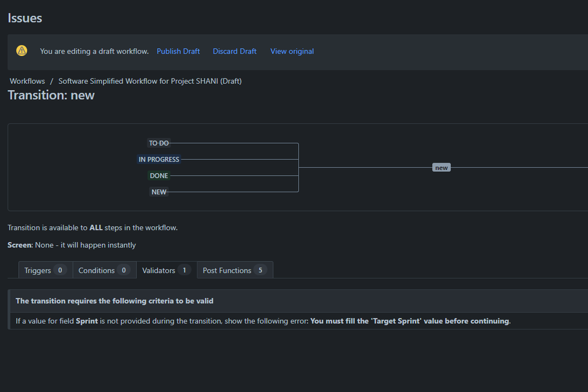Image resolution: width=588 pixels, height=392 pixels.
Task: Publish the draft workflow
Action: click(x=178, y=51)
